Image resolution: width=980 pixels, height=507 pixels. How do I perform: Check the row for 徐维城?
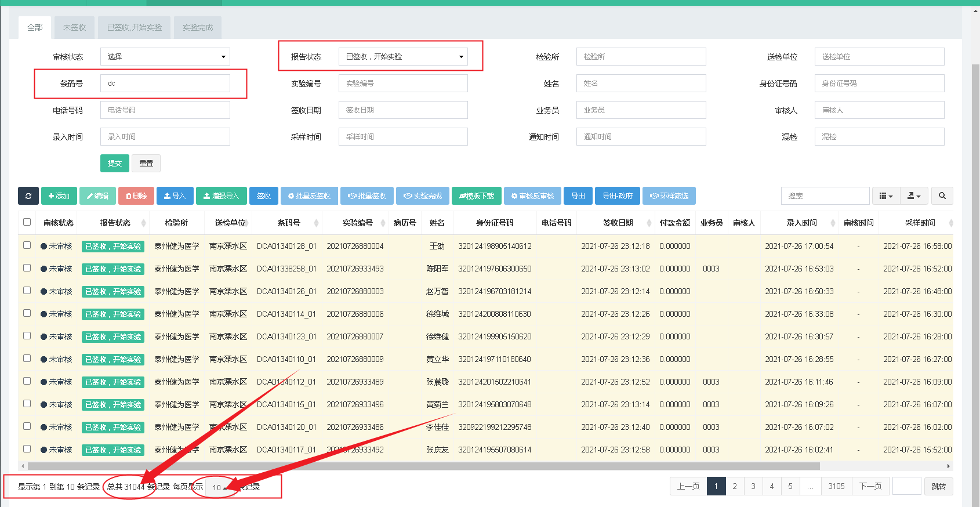coord(27,313)
